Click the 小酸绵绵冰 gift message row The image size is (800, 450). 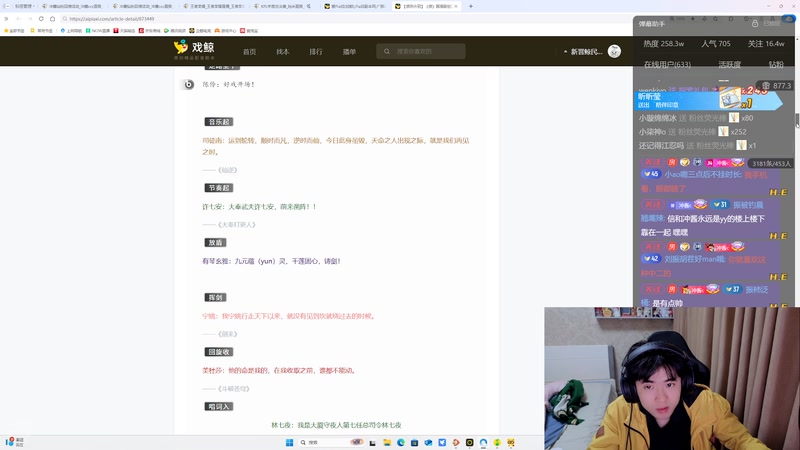[696, 118]
